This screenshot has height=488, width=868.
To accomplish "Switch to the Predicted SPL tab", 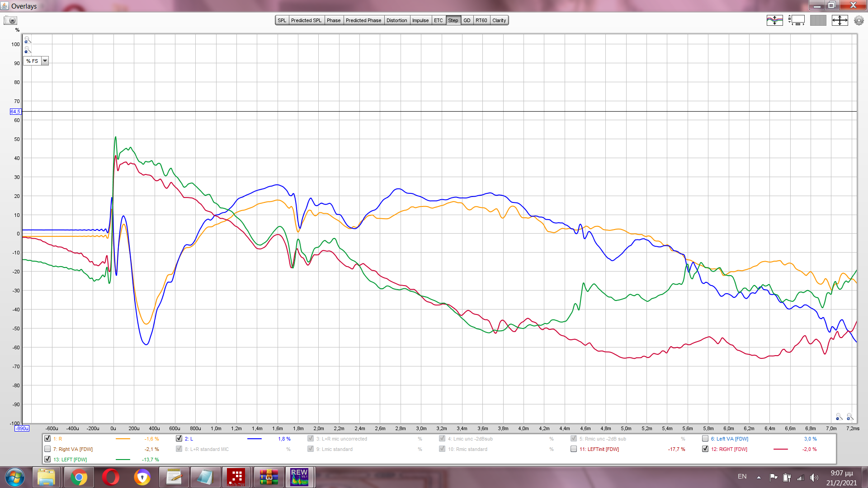I will pyautogui.click(x=306, y=20).
